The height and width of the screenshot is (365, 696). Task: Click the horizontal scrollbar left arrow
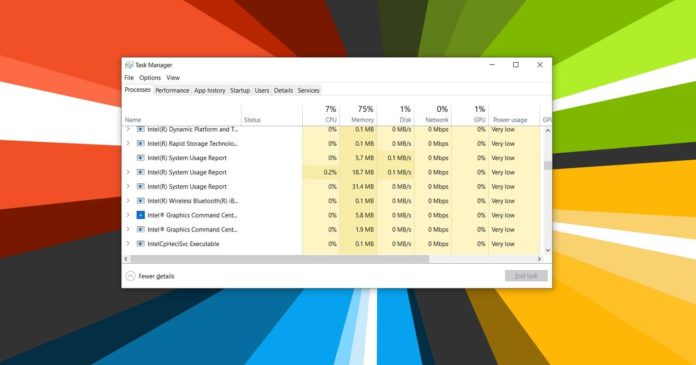[x=126, y=259]
